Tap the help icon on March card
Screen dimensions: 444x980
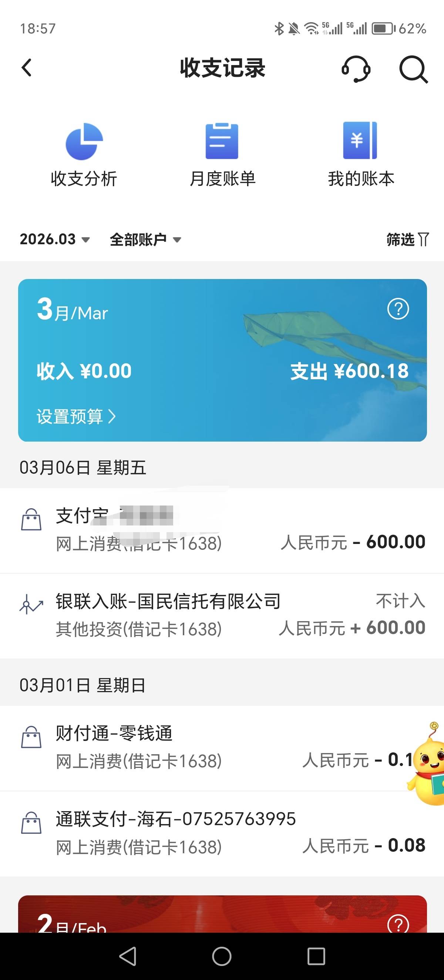coord(398,309)
